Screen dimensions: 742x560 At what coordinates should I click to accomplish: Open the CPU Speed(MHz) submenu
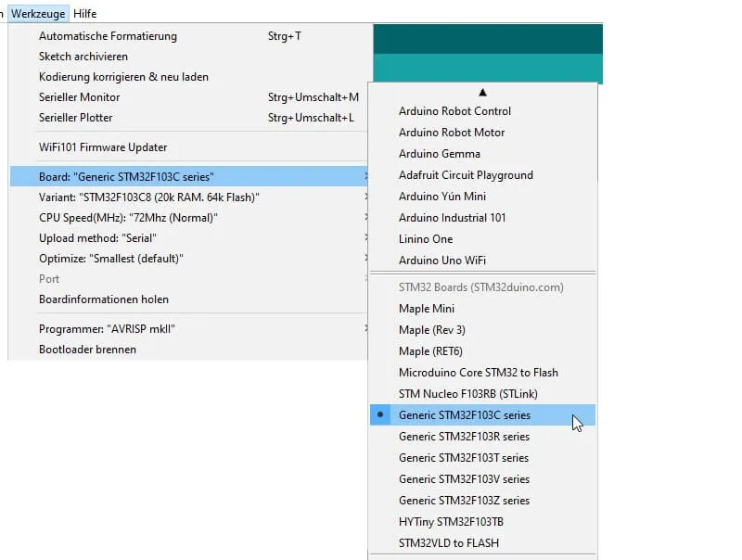[128, 217]
